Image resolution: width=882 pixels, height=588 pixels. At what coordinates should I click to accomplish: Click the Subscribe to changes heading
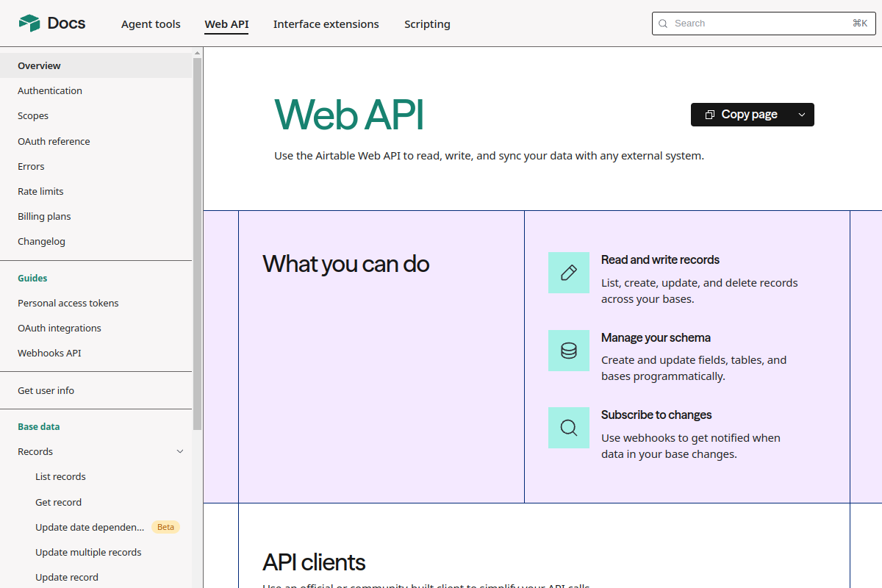coord(656,415)
